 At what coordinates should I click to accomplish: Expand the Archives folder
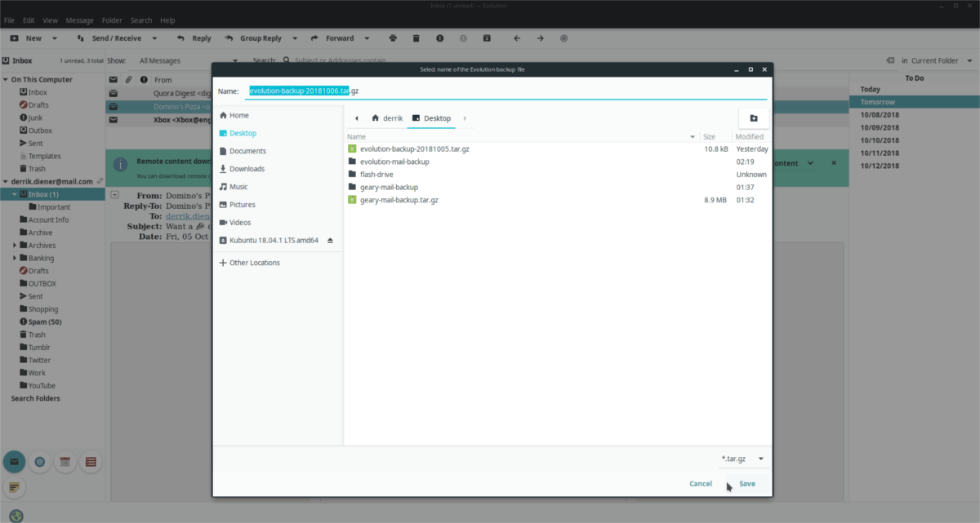tap(15, 246)
